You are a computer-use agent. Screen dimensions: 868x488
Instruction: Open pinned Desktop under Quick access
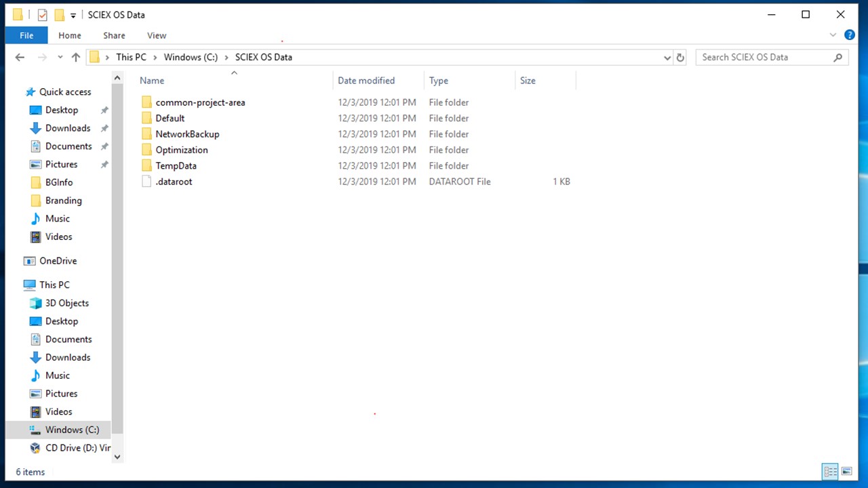(62, 110)
